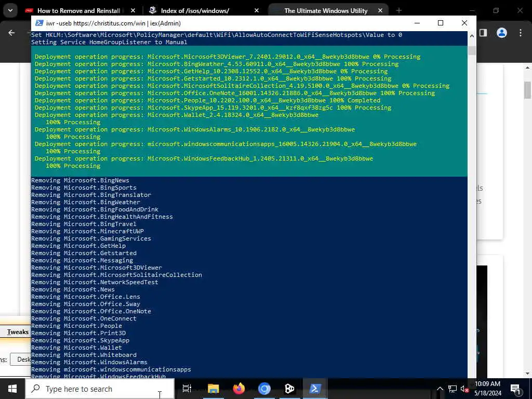Screen dimensions: 532x399
Task: Select the PowerShell taskbar icon
Action: pos(315,389)
